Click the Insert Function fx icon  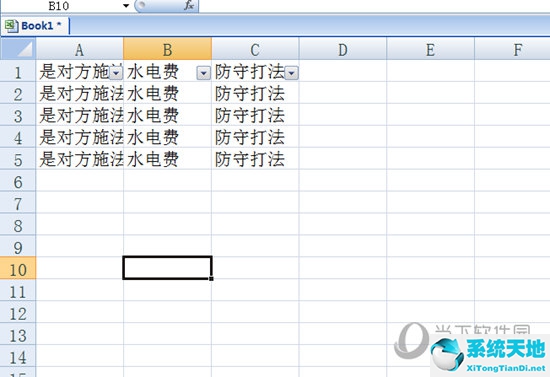point(189,5)
